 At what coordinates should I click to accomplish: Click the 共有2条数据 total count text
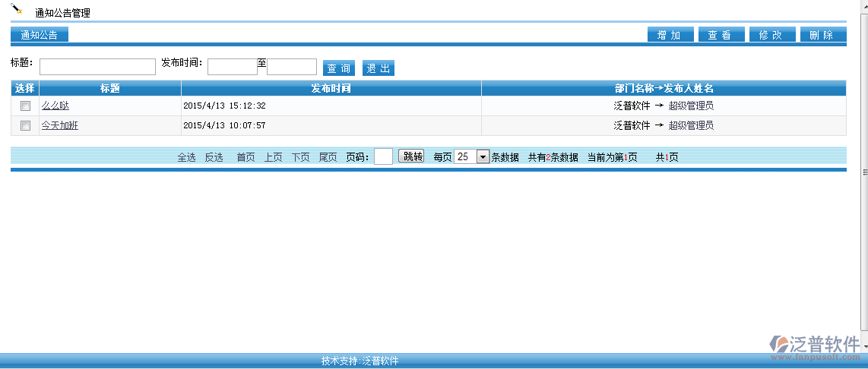[x=553, y=157]
